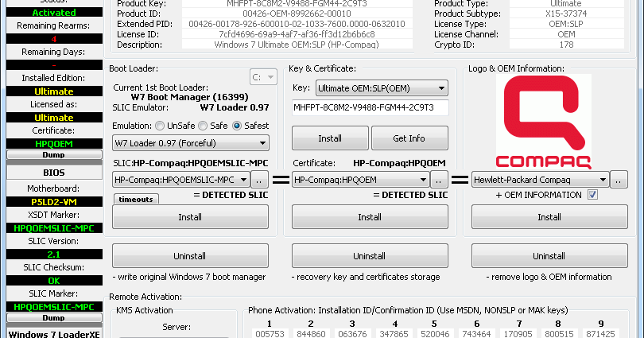The image size is (644, 338).
Task: Click the Crypto ID value 178
Action: point(566,45)
